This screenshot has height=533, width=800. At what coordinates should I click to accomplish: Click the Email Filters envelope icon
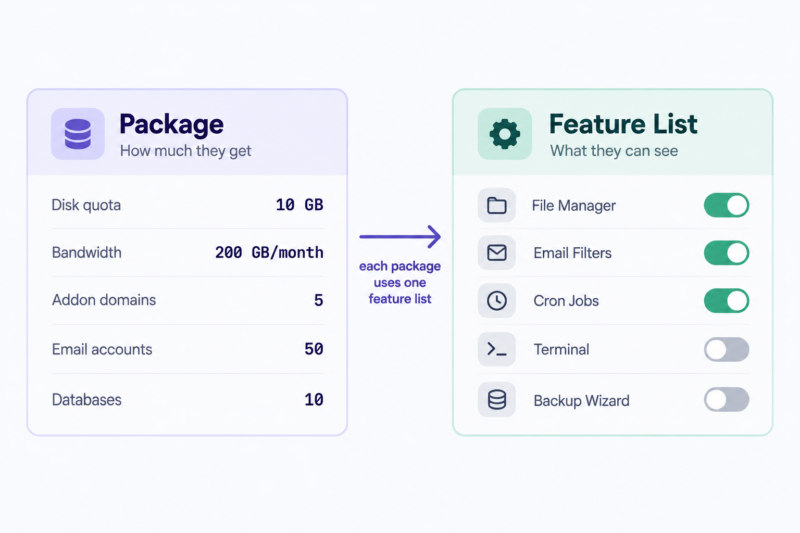[x=496, y=252]
